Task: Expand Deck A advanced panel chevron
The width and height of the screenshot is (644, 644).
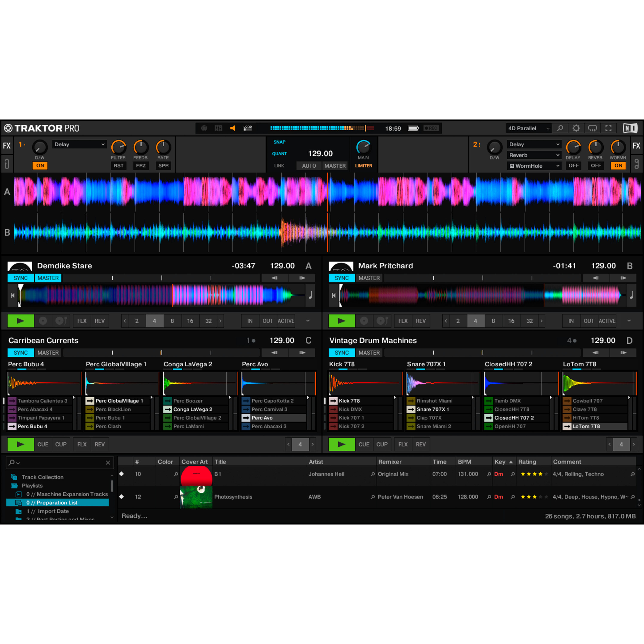Action: pyautogui.click(x=308, y=321)
